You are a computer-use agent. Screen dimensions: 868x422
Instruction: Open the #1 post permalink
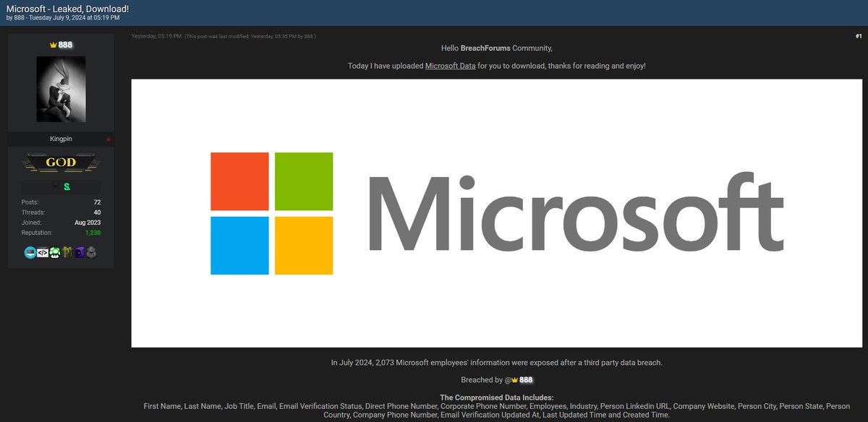[x=858, y=35]
